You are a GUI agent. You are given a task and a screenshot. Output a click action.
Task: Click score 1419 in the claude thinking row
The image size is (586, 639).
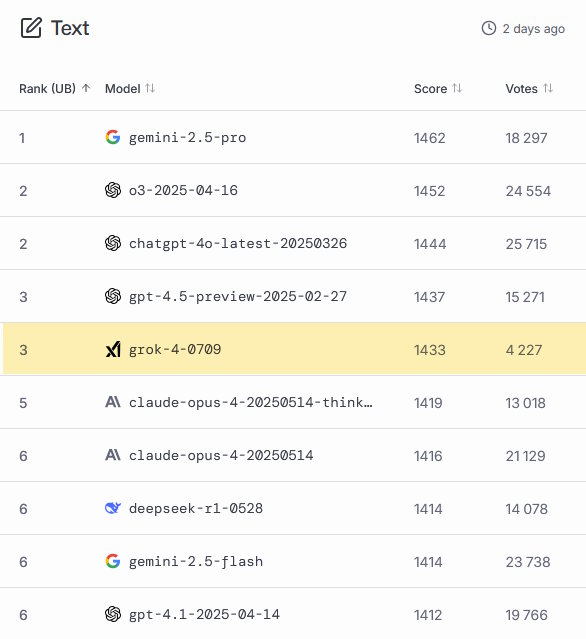428,403
